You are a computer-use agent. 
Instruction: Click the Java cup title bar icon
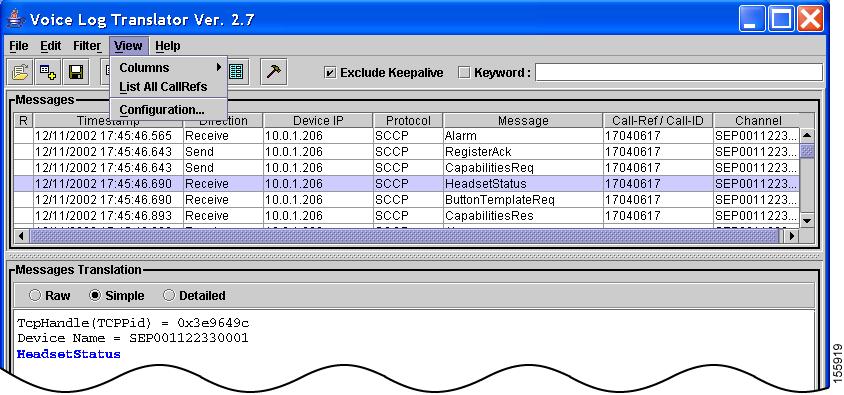(16, 19)
